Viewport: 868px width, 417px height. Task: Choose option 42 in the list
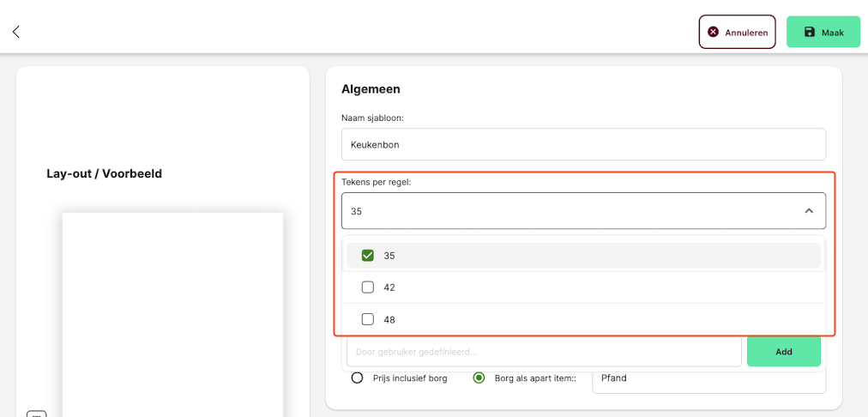pos(583,287)
